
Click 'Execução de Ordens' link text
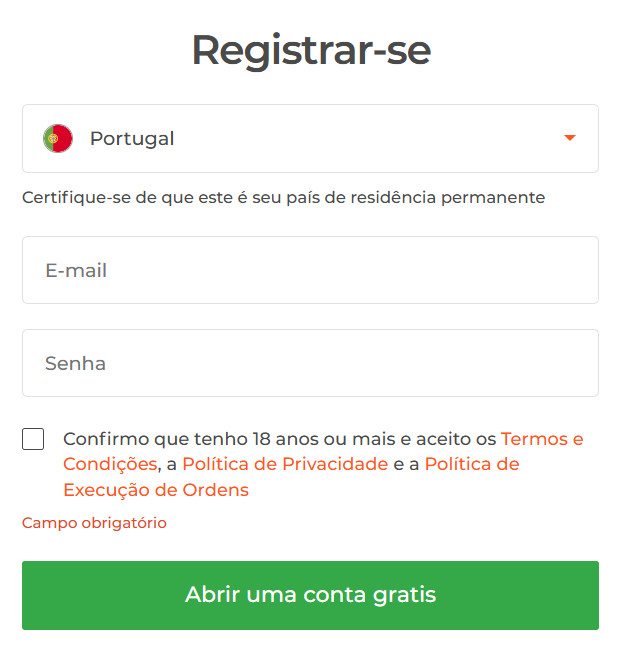156,490
